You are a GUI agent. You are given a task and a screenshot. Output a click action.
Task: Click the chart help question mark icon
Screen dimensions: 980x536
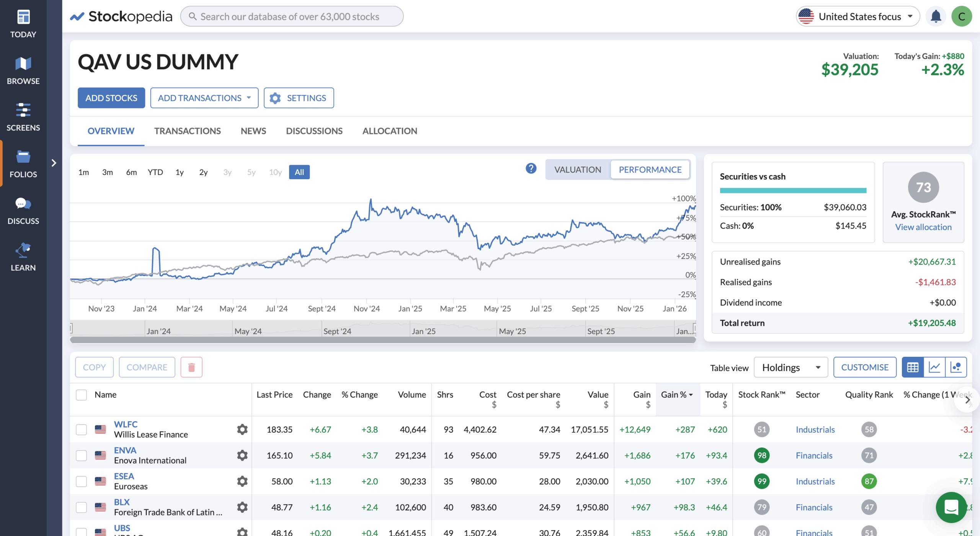(x=531, y=168)
